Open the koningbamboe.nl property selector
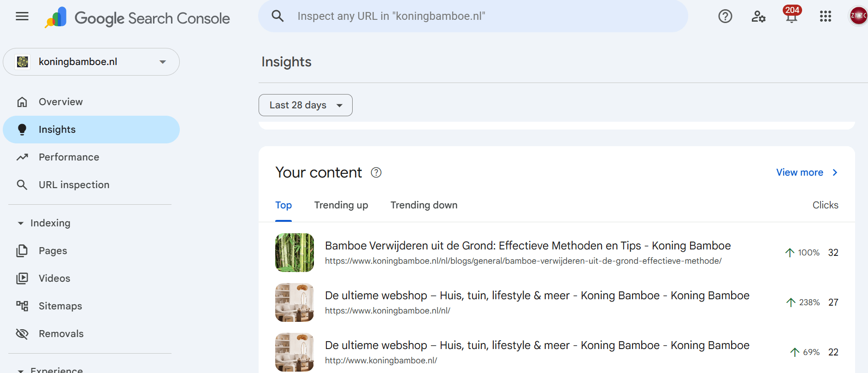Viewport: 868px width, 373px height. pos(91,62)
